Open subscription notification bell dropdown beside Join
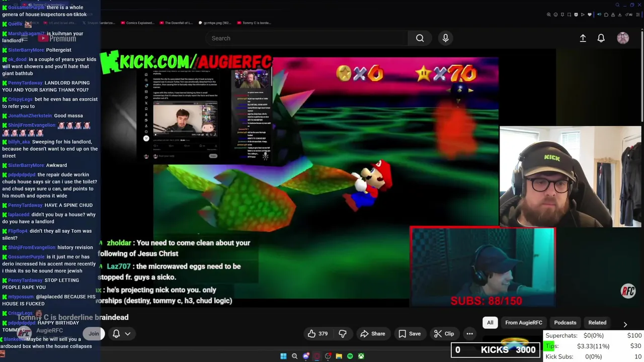The height and width of the screenshot is (362, 644). 121,333
